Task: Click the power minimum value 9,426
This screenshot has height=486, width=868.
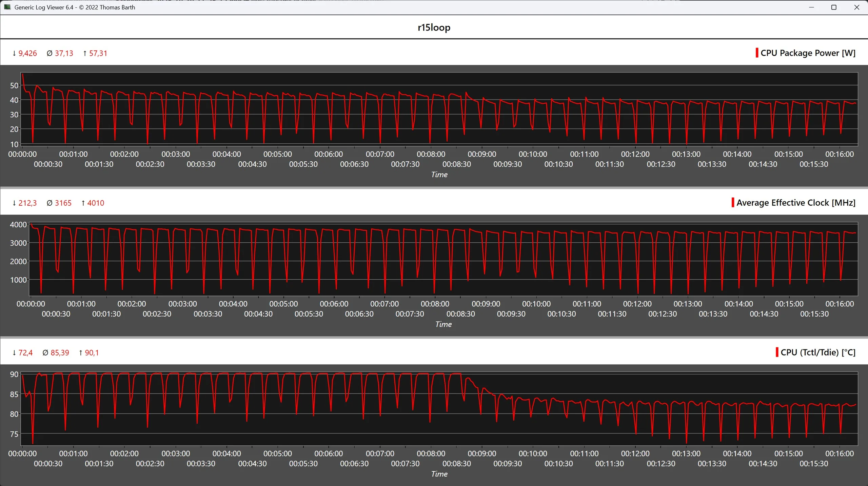Action: (x=27, y=53)
